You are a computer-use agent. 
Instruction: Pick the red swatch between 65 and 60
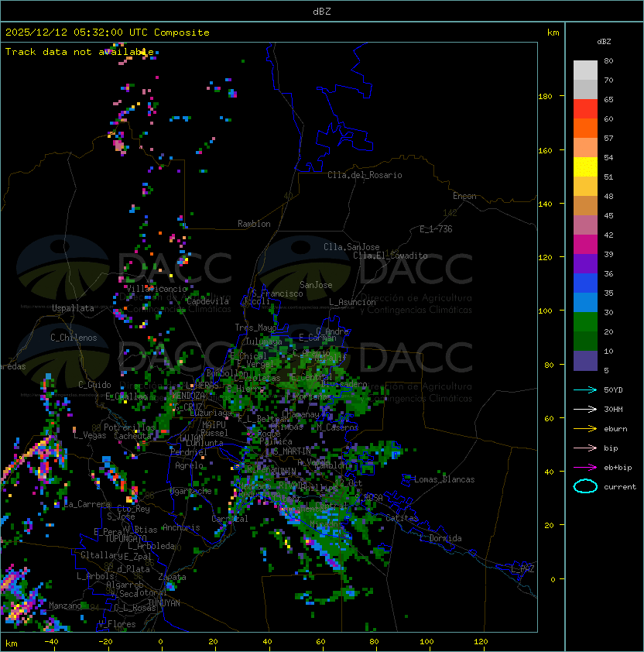tap(585, 108)
